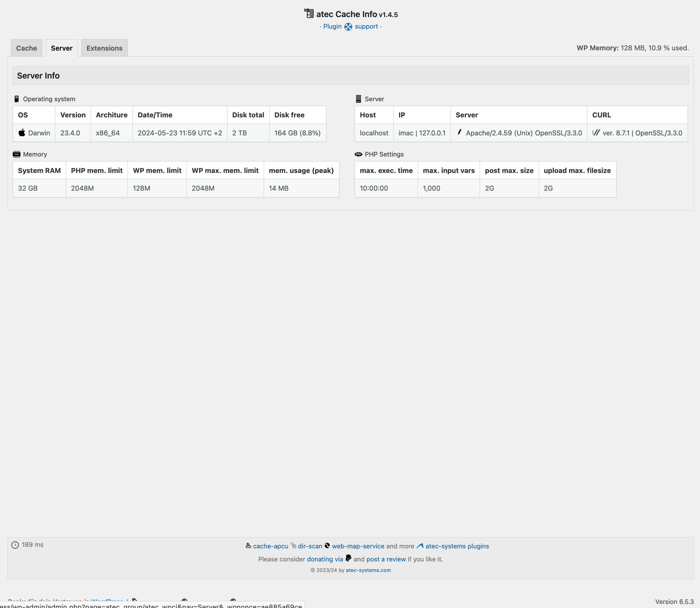This screenshot has height=608, width=700.
Task: Click the Disk free value 164 GB (8.8%)
Action: [297, 133]
